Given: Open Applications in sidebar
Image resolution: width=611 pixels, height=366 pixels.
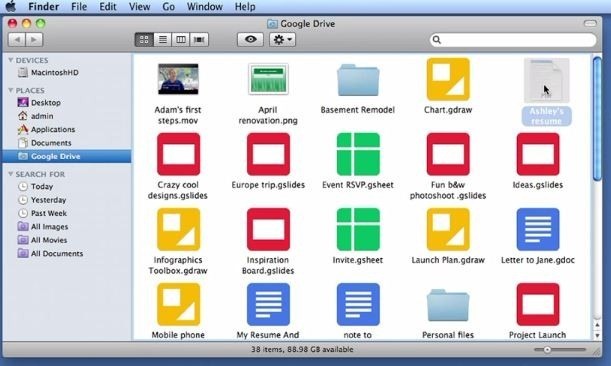Looking at the screenshot, I should [46, 129].
